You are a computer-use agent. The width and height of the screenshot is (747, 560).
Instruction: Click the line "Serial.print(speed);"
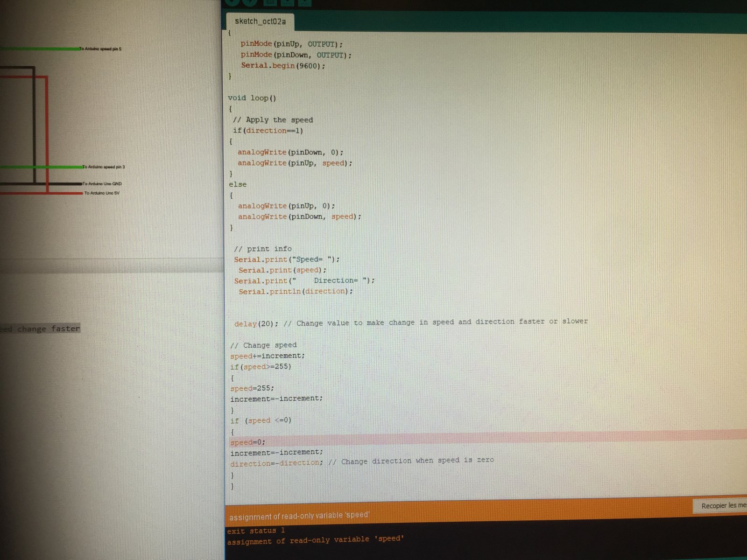[282, 270]
